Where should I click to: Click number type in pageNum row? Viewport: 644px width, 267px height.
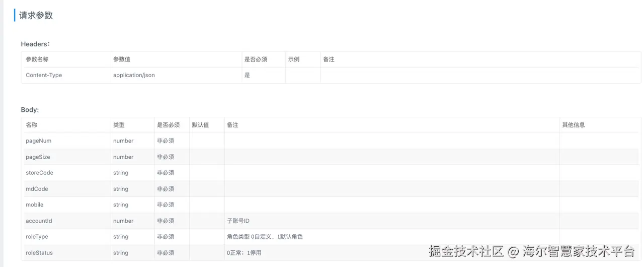(123, 141)
